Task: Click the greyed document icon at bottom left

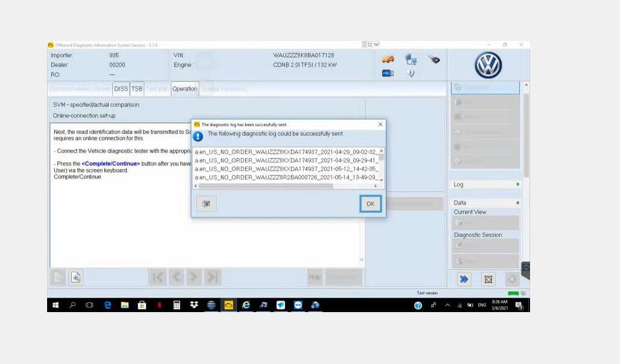Action: click(x=58, y=277)
